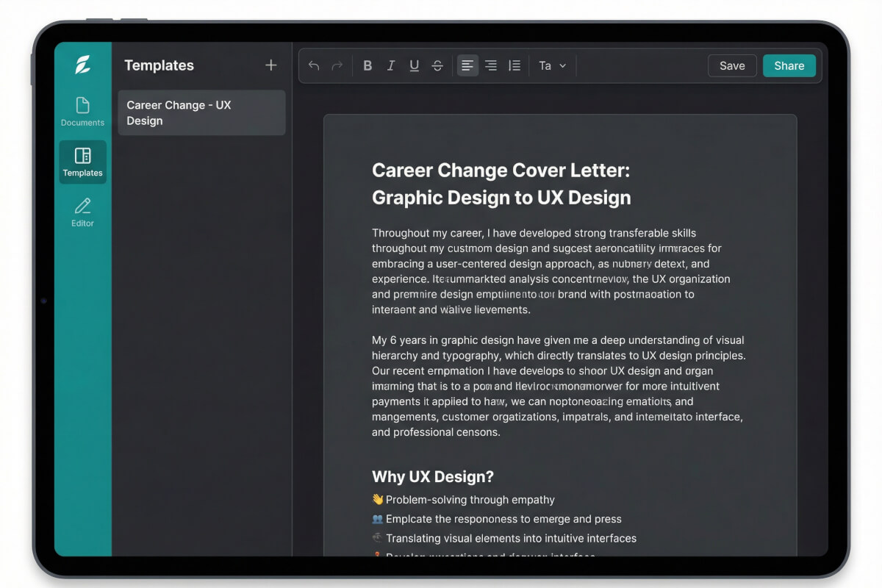The height and width of the screenshot is (588, 882).
Task: Click the "Why UX Design?" heading
Action: [x=432, y=476]
